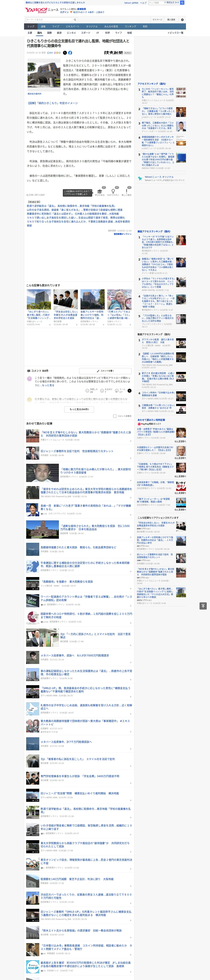Share the first comment via the X icon

[x=130, y=391]
